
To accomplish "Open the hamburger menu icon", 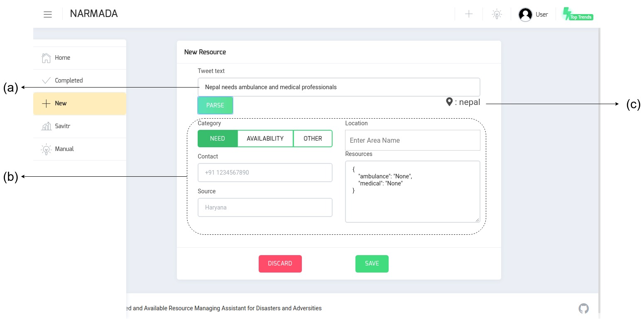I will tap(48, 14).
